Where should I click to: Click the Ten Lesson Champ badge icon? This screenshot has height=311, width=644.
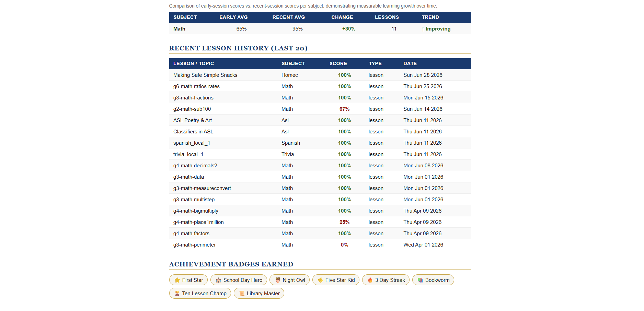click(x=177, y=294)
